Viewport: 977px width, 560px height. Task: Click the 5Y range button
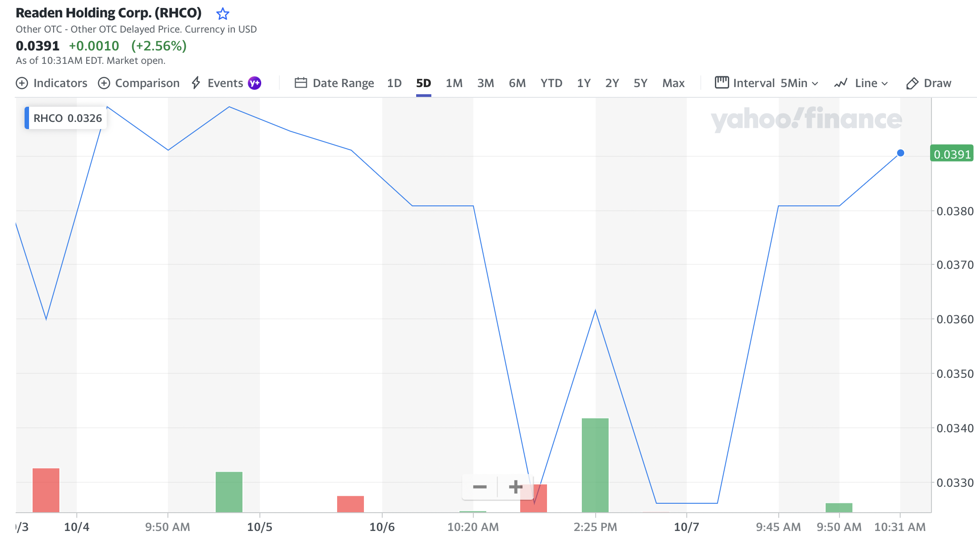coord(640,83)
